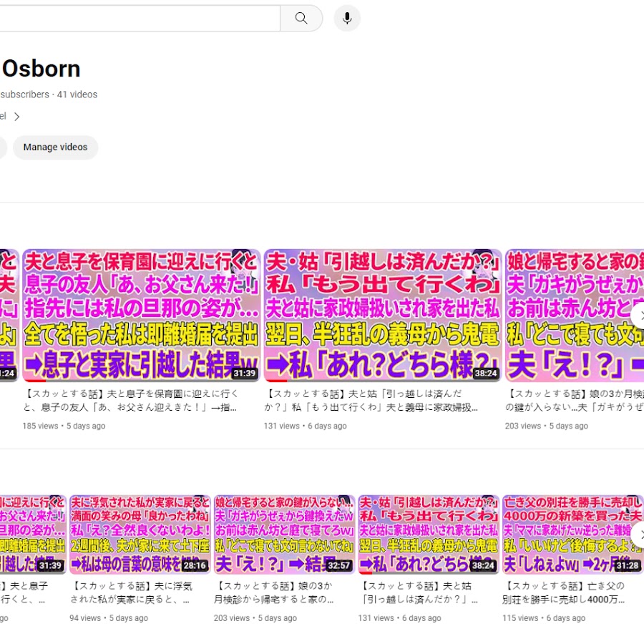Click the 31:28 duration badge
Screen dimensions: 644x644
pos(628,565)
